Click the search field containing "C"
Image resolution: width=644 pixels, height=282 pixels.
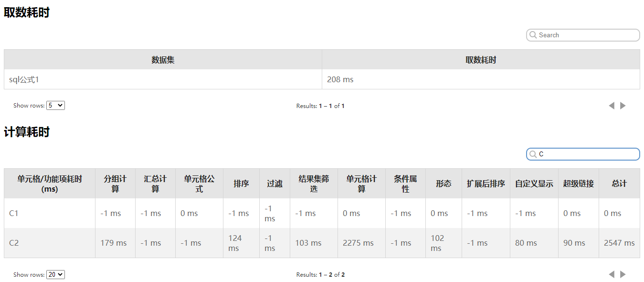point(587,154)
